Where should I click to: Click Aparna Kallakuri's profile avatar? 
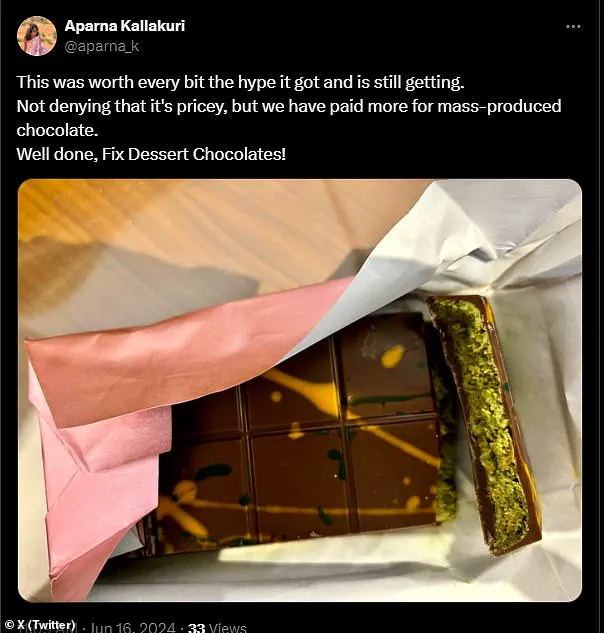tap(37, 36)
